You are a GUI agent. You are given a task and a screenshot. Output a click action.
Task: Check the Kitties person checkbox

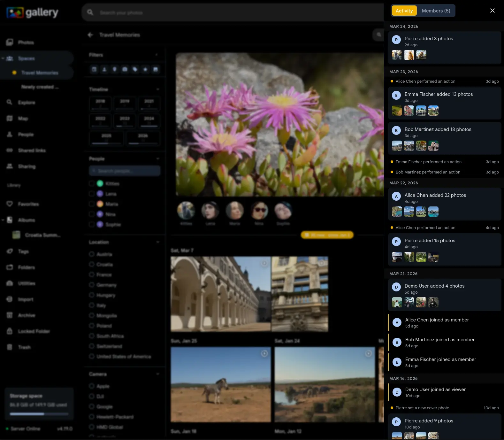(x=92, y=183)
